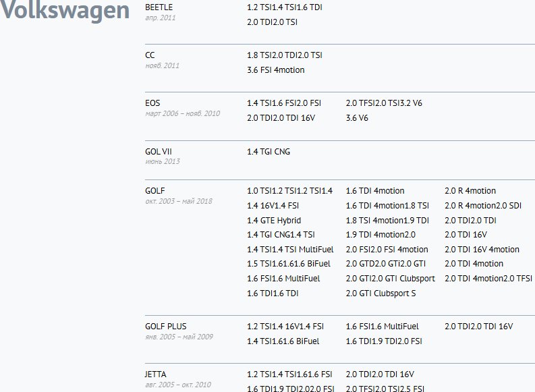Click the 2.0 TDI 16V engine in GOLF
The image size is (535, 392).
(466, 235)
